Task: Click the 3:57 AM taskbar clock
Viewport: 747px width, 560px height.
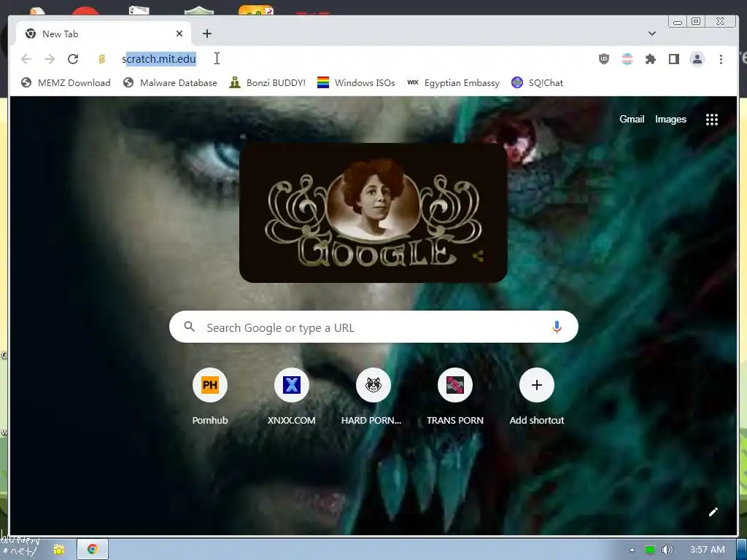Action: point(708,550)
